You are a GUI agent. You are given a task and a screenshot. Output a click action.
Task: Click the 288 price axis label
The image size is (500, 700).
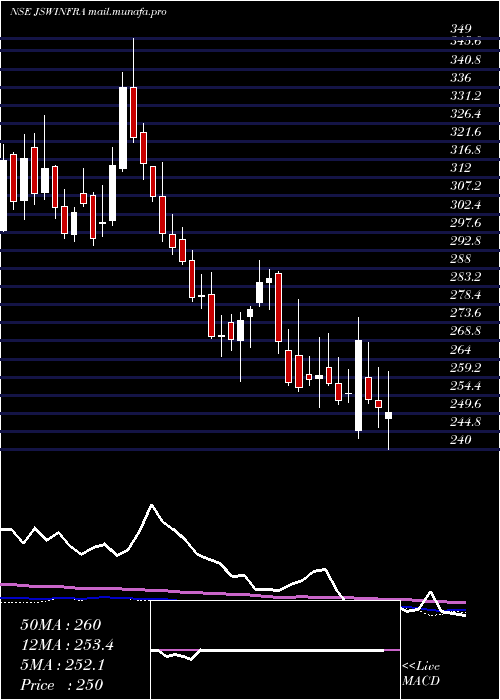coord(461,259)
